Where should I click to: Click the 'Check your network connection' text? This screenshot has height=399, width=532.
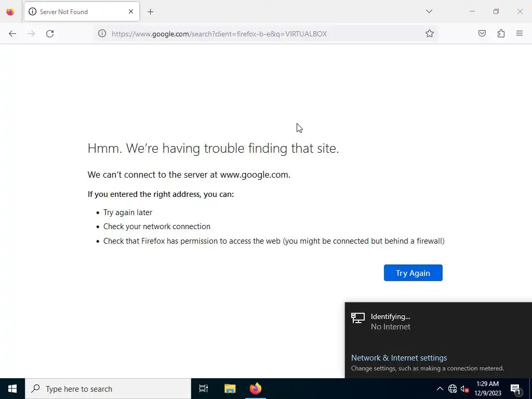(157, 227)
